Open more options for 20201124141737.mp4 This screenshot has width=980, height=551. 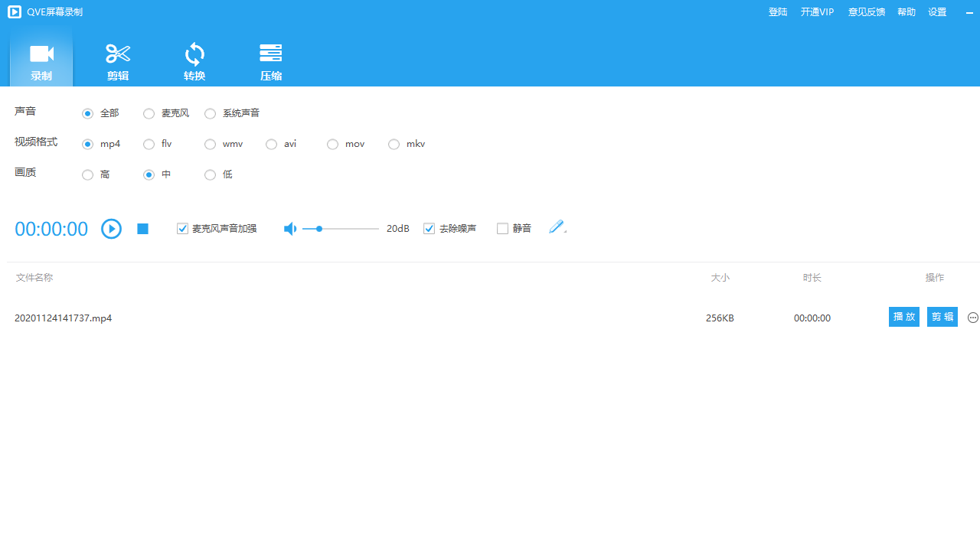point(973,318)
